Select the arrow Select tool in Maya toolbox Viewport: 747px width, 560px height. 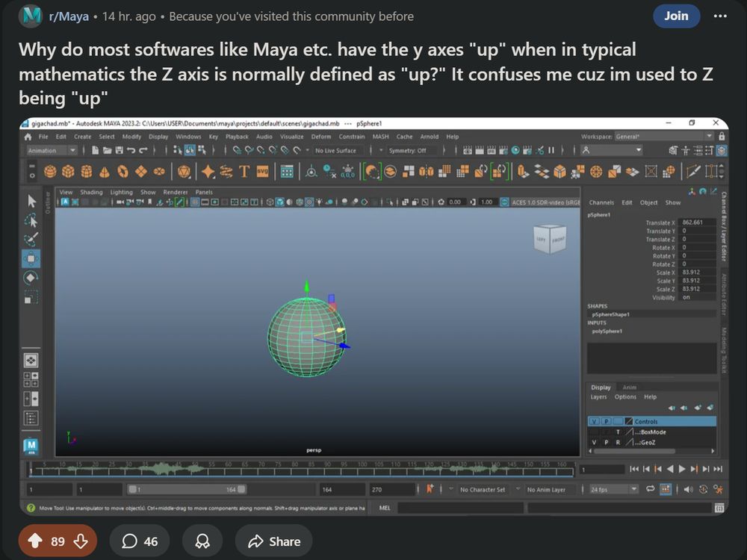(31, 201)
